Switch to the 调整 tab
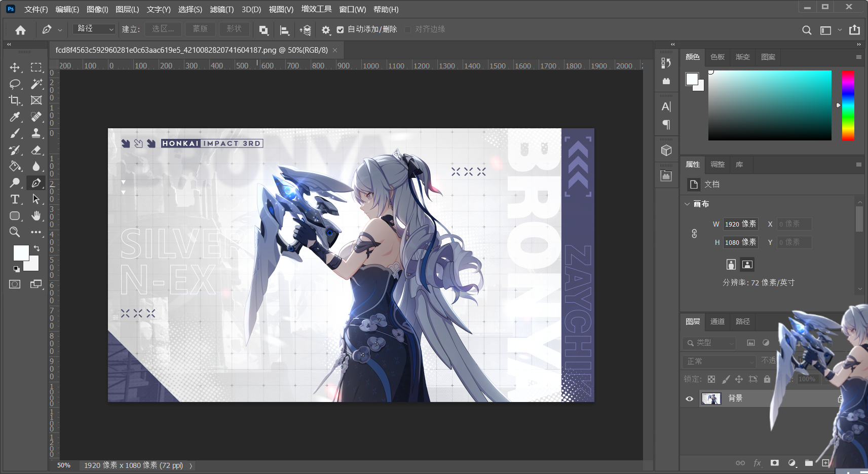Image resolution: width=868 pixels, height=474 pixels. pyautogui.click(x=718, y=164)
